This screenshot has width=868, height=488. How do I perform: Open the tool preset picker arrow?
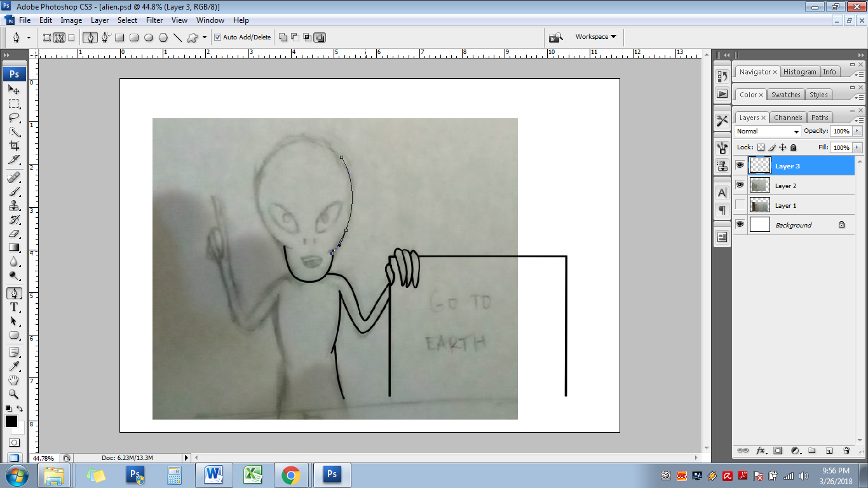pos(29,37)
